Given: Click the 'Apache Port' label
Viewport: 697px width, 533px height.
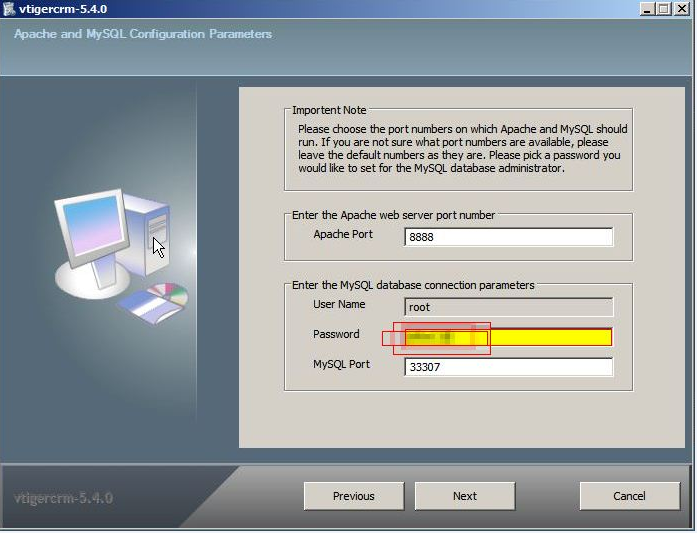Looking at the screenshot, I should coord(343,234).
